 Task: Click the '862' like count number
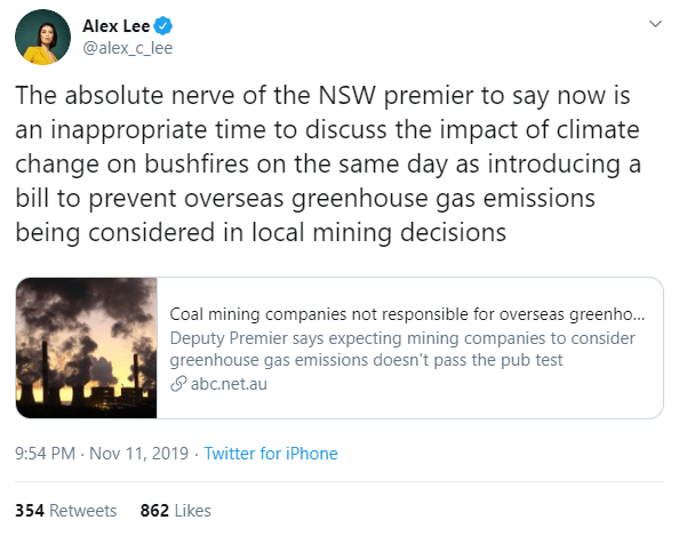pyautogui.click(x=155, y=510)
